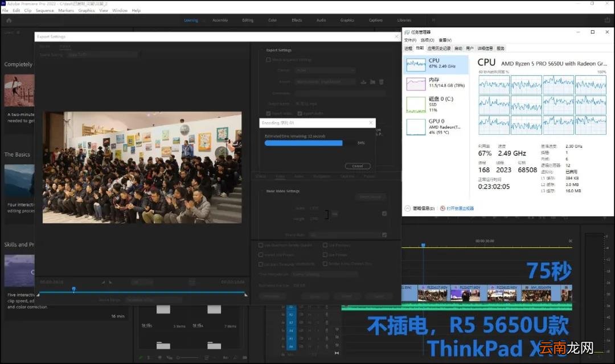The image size is (615, 364).
Task: Click the save preset icon in Export Settings
Action: point(363,82)
